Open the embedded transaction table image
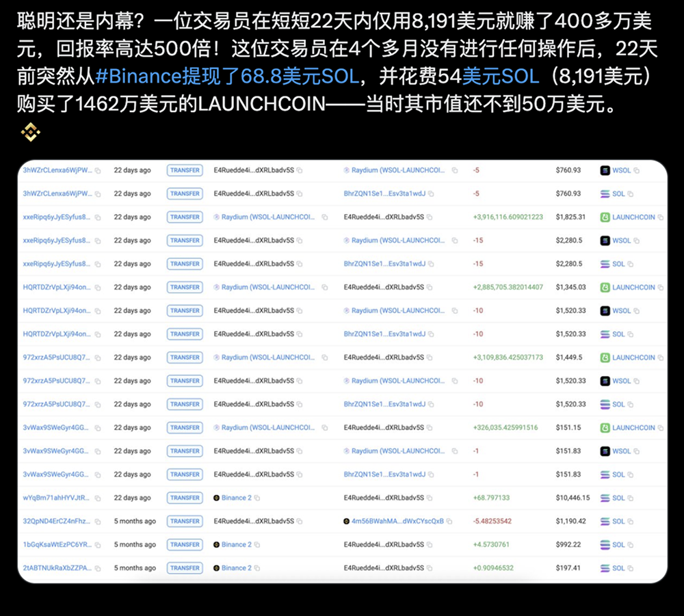Viewport: 684px width, 616px height. coord(343,371)
